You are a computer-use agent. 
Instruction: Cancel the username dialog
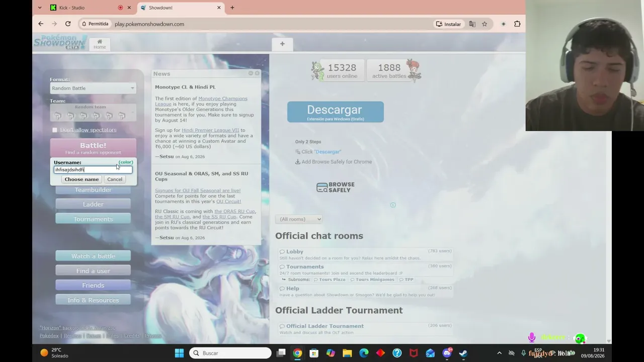click(x=115, y=179)
